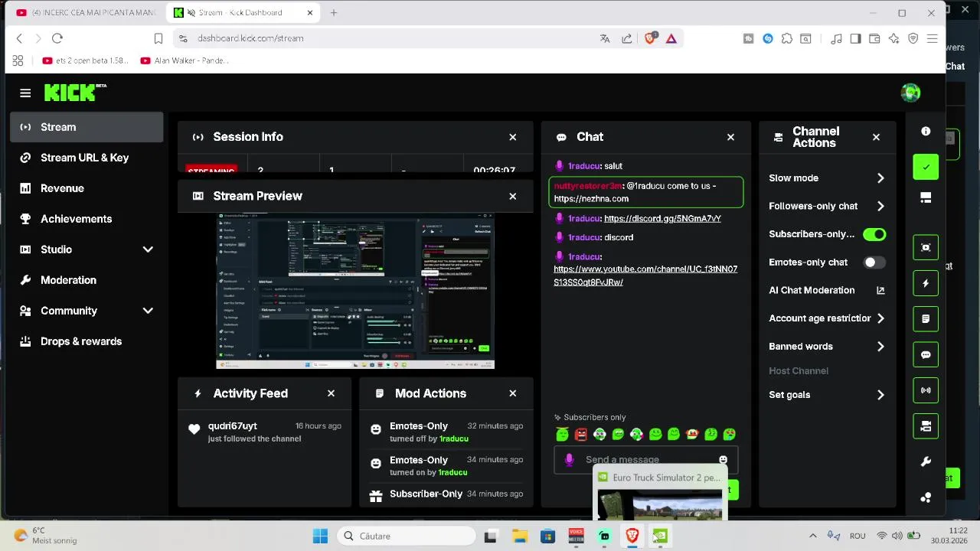Close the Activity Feed panel
Screen dimensions: 980x551
331,393
